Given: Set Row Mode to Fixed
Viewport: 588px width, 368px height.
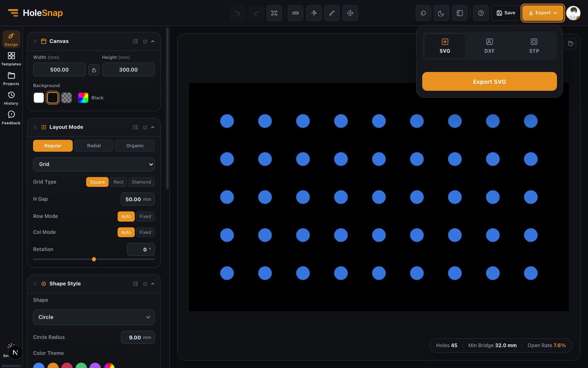Looking at the screenshot, I should click(145, 216).
